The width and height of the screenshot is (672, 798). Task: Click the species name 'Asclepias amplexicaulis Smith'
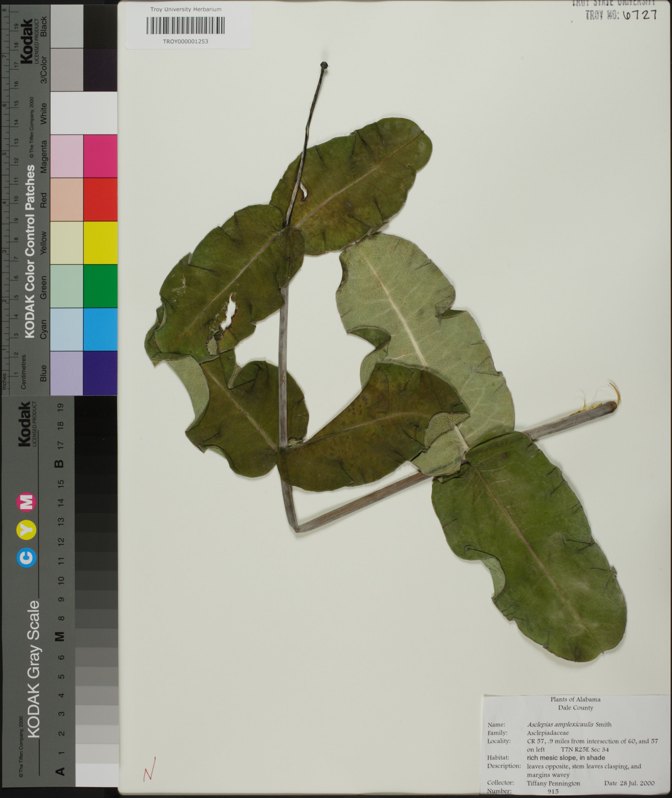click(x=569, y=724)
